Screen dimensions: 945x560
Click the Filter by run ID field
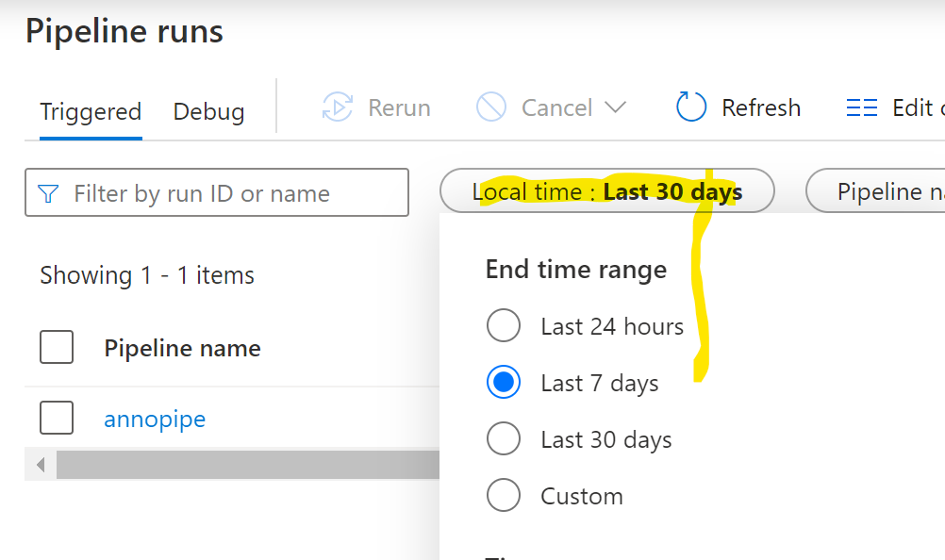click(x=226, y=193)
